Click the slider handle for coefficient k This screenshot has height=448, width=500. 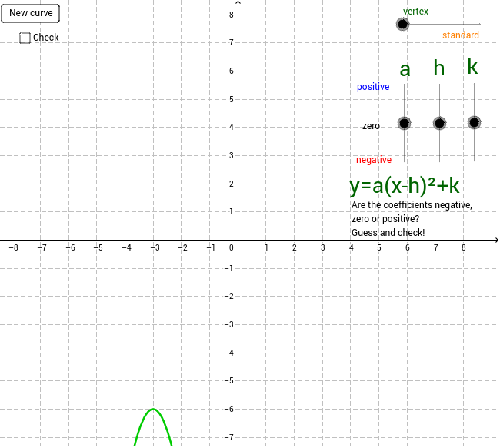click(x=474, y=122)
